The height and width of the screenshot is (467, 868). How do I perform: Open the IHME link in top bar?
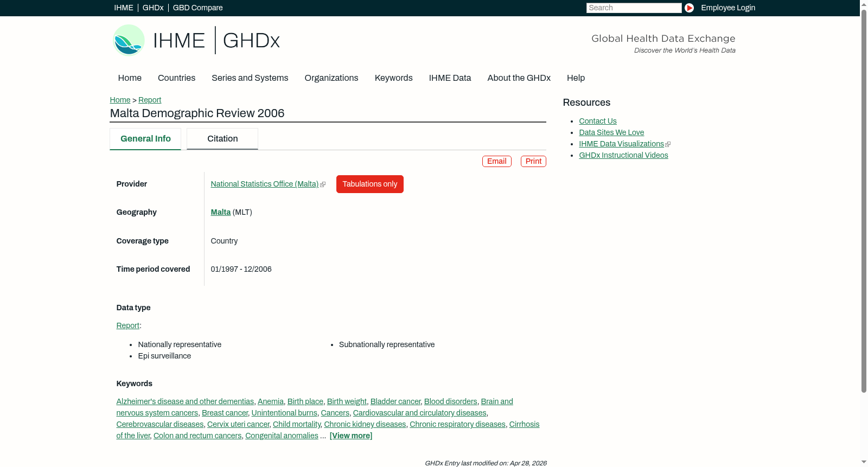[124, 8]
